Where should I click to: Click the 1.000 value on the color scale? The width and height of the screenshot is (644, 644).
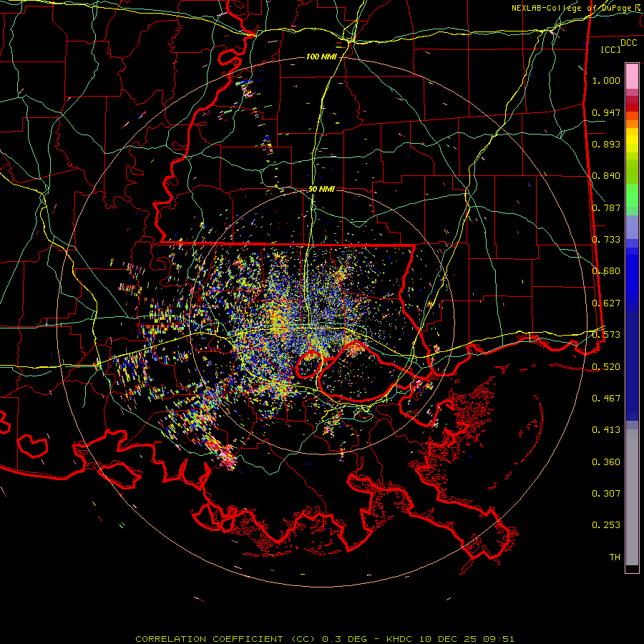pos(606,80)
